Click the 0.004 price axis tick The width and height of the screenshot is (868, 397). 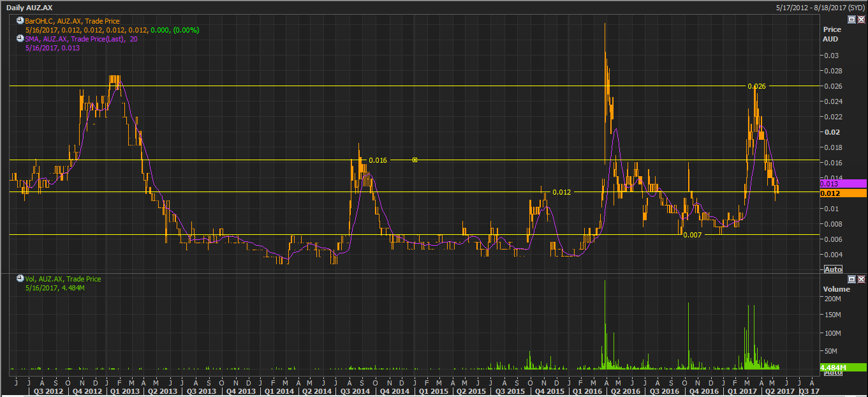(x=833, y=255)
